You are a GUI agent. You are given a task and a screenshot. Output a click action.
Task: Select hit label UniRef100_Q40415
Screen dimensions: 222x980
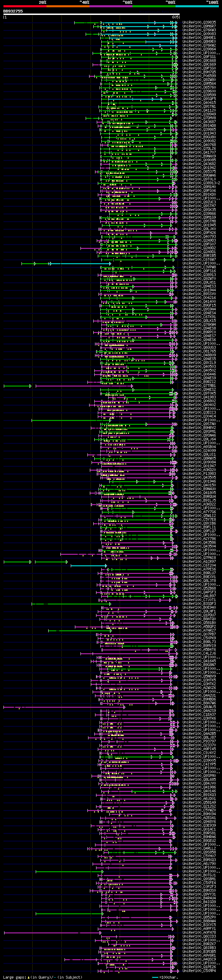(x=199, y=103)
